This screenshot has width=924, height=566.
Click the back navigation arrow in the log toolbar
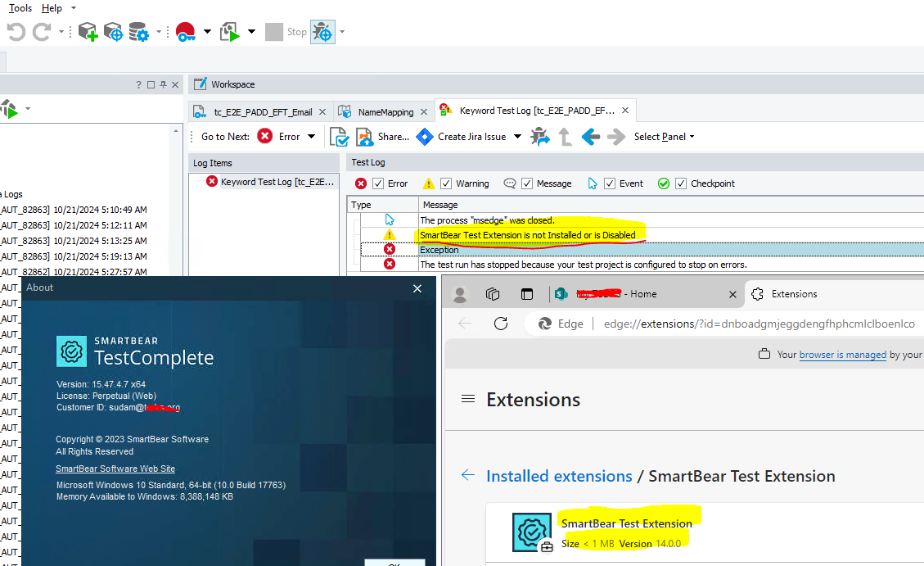[x=590, y=137]
